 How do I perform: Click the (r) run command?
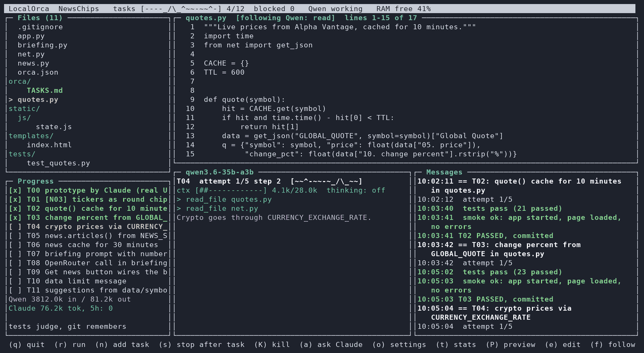tap(70, 344)
